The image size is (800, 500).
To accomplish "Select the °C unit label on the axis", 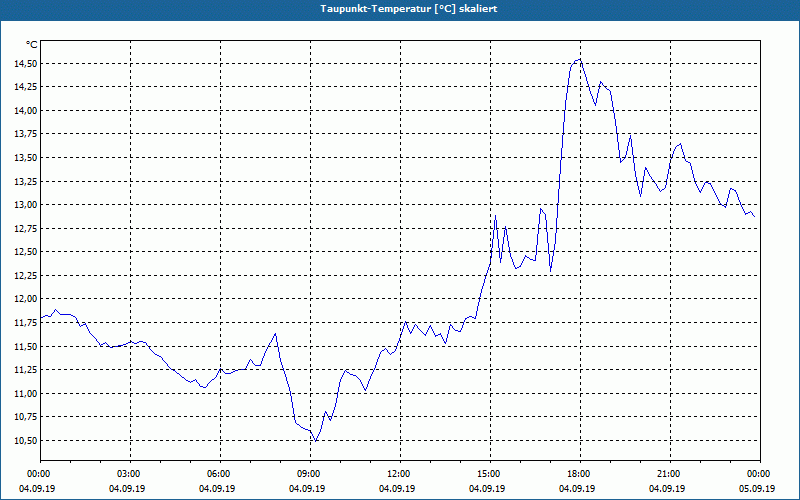I will click(x=32, y=45).
